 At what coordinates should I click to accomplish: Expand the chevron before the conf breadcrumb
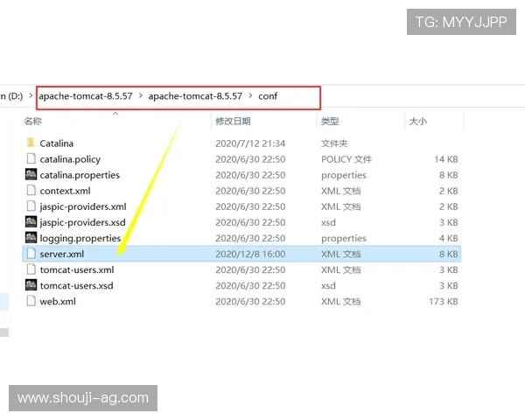click(251, 95)
